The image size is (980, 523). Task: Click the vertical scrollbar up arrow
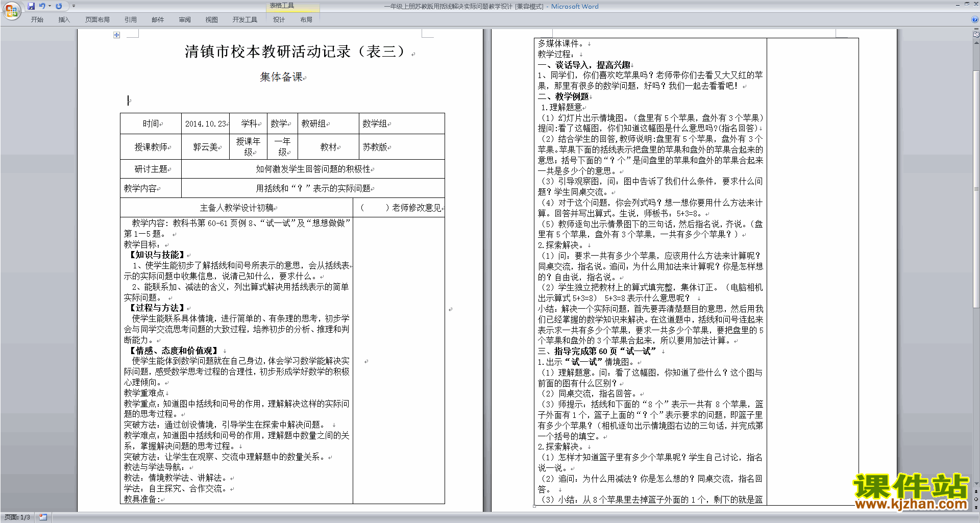(976, 42)
